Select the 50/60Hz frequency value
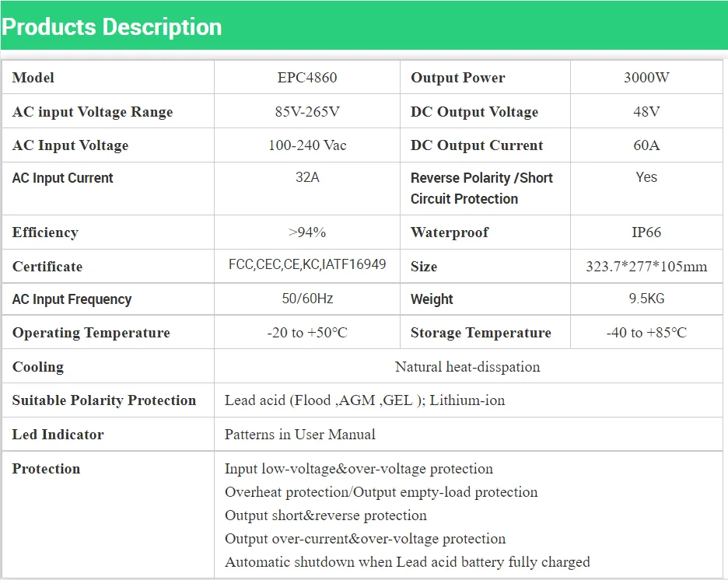Image resolution: width=728 pixels, height=580 pixels. tap(307, 299)
